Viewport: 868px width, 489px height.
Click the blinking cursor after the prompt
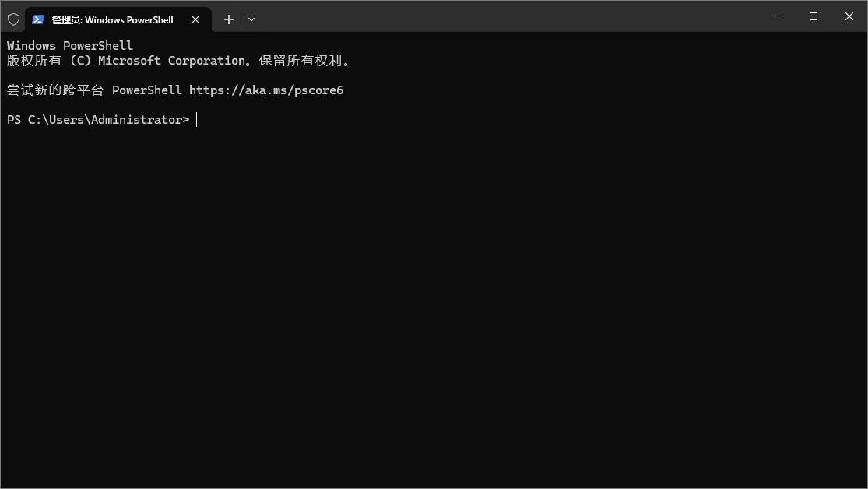click(196, 119)
